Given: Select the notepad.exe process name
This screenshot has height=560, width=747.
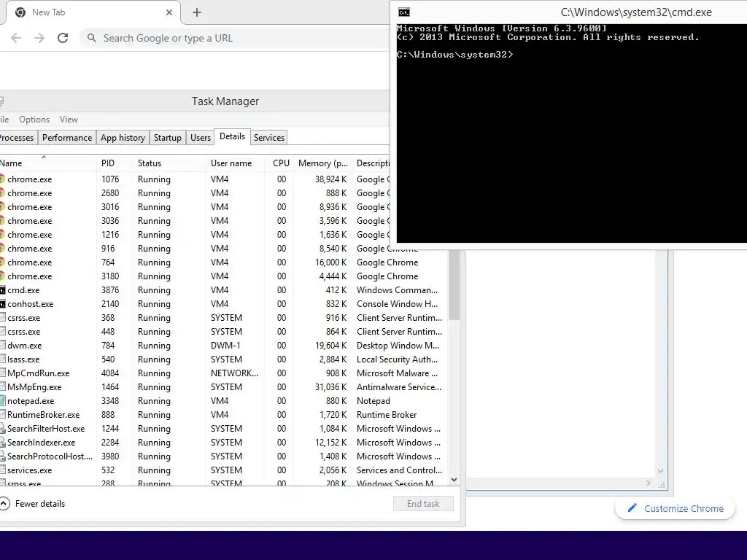Looking at the screenshot, I should click(x=31, y=401).
